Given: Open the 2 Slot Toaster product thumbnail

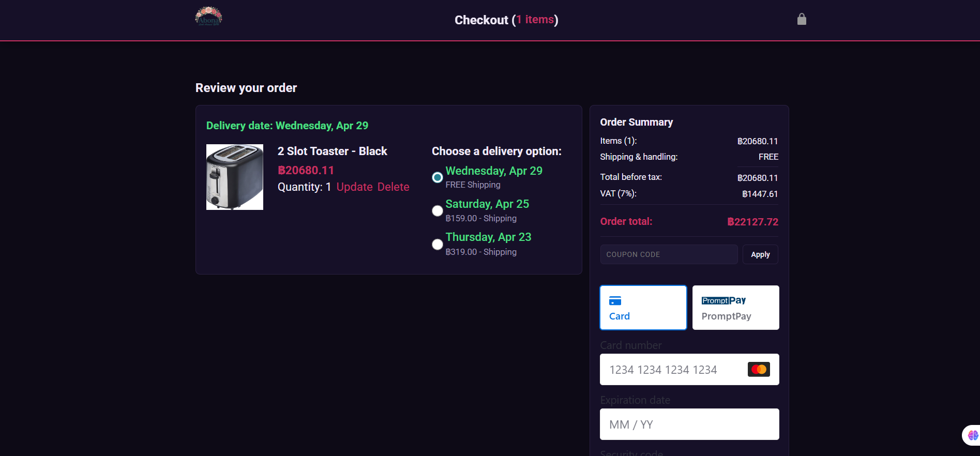Looking at the screenshot, I should coord(235,177).
